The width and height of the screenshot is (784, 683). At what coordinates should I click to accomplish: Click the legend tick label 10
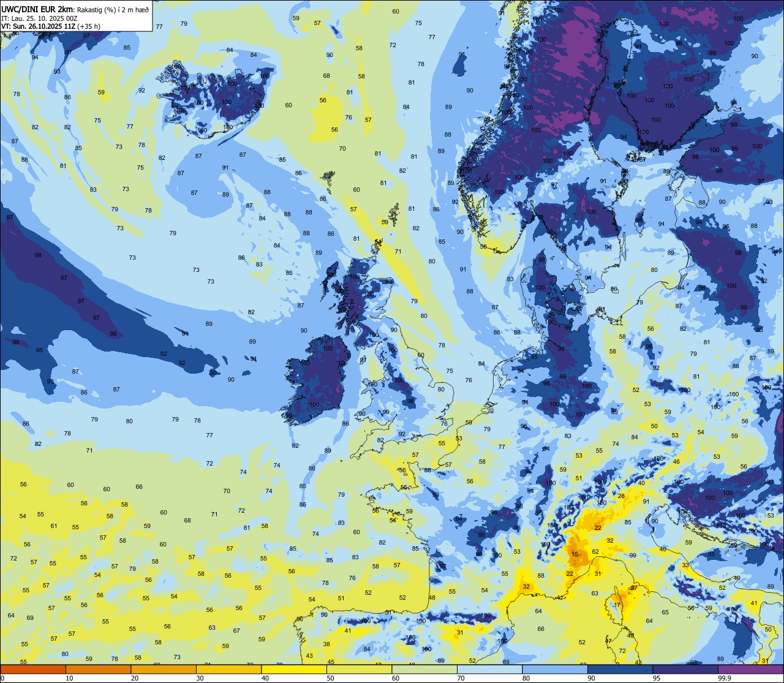69,678
